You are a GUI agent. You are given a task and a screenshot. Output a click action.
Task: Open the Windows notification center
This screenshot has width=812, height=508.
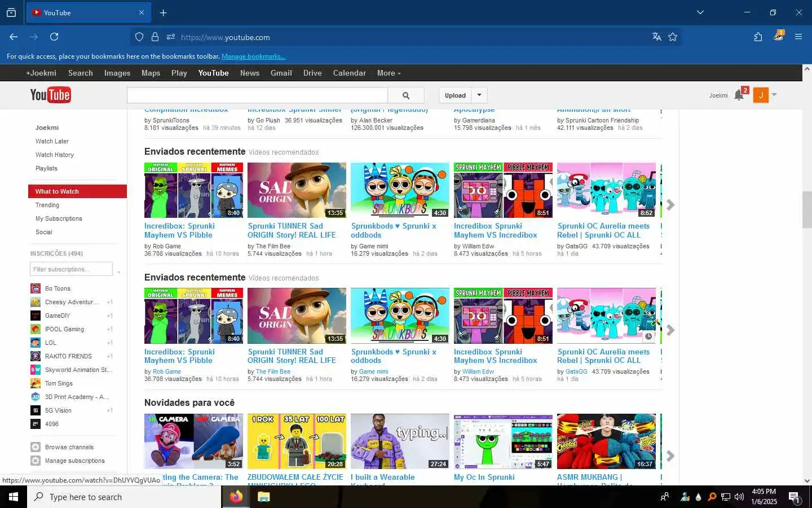[794, 497]
